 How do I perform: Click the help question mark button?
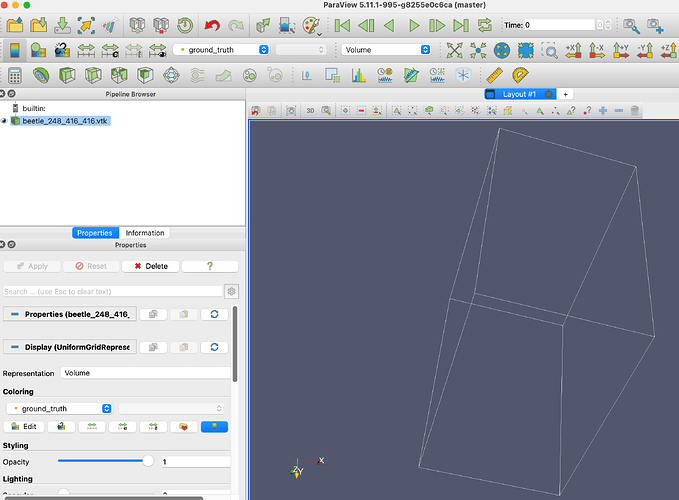coord(210,266)
